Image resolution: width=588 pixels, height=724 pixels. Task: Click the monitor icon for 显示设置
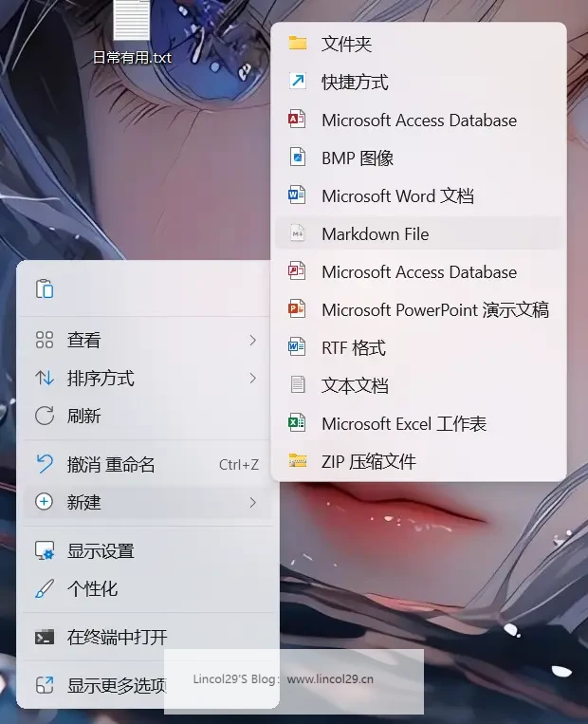click(x=44, y=550)
